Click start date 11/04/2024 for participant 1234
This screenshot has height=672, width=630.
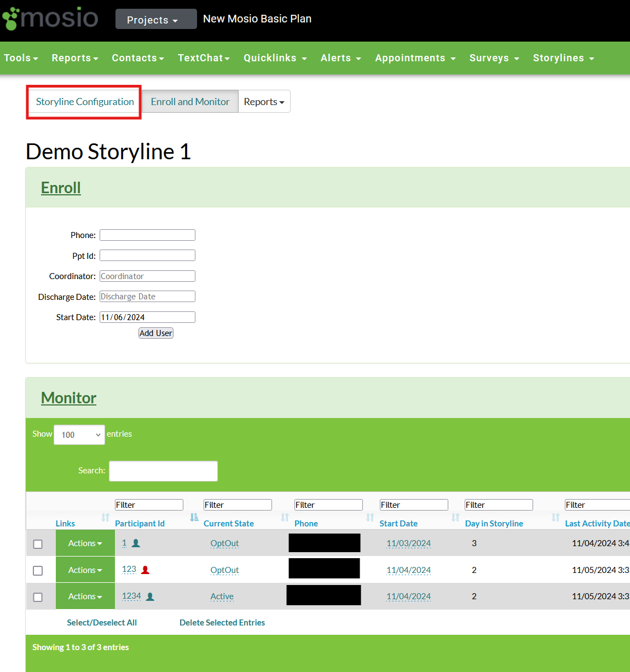(408, 596)
